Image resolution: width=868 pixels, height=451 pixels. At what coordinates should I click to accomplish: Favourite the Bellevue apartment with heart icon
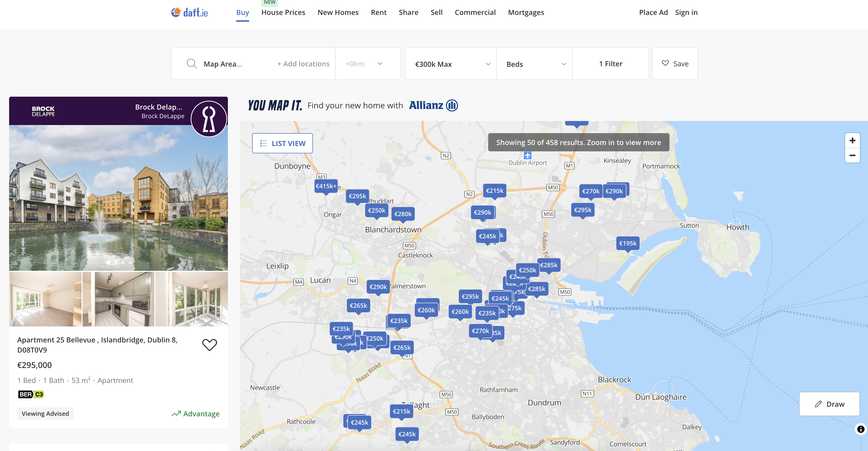pyautogui.click(x=209, y=344)
